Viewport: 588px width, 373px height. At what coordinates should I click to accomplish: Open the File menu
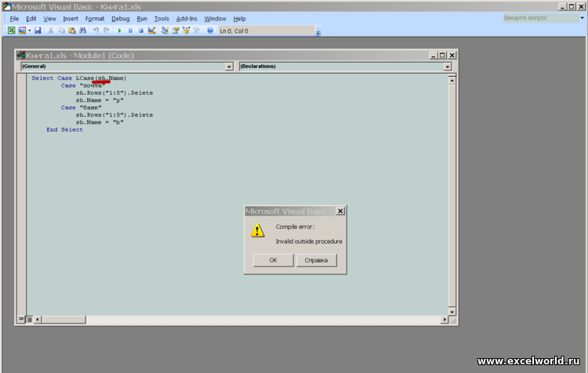[14, 18]
